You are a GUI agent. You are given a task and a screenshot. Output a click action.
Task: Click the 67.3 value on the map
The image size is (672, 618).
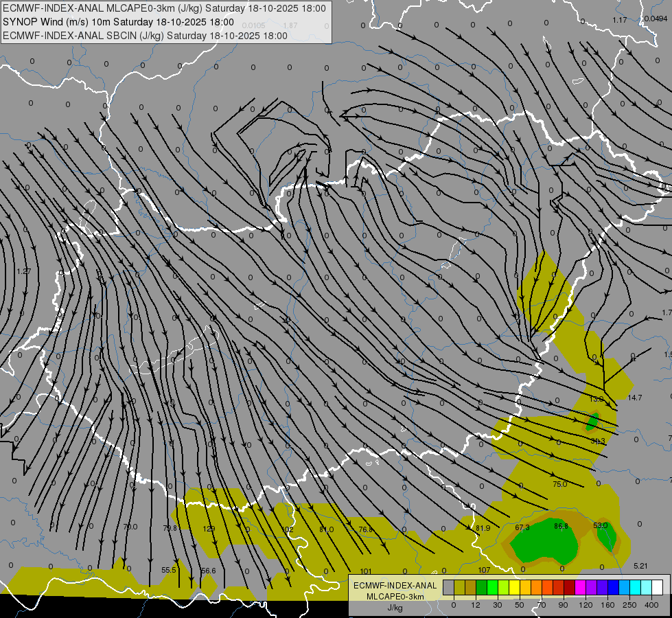click(x=522, y=527)
